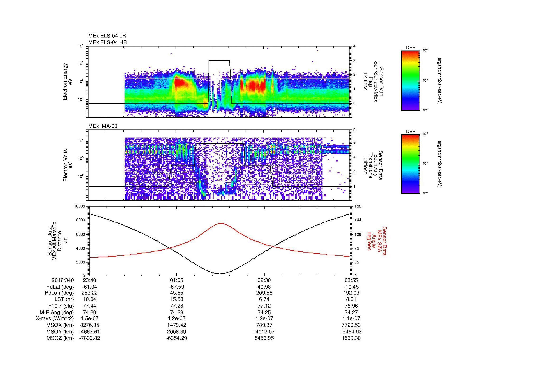Click the 'M-E Ang (deg)' row label
Image resolution: width=555 pixels, height=392 pixels.
click(57, 312)
